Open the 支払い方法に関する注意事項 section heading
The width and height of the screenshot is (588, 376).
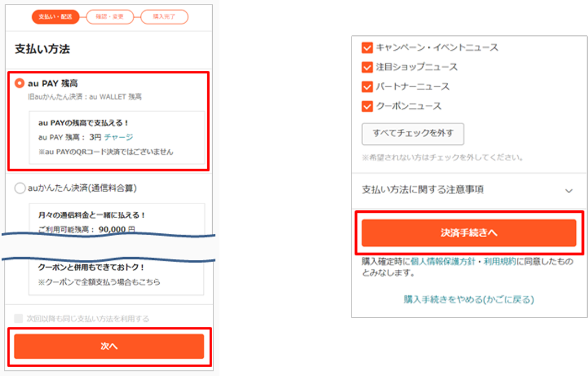(x=423, y=190)
